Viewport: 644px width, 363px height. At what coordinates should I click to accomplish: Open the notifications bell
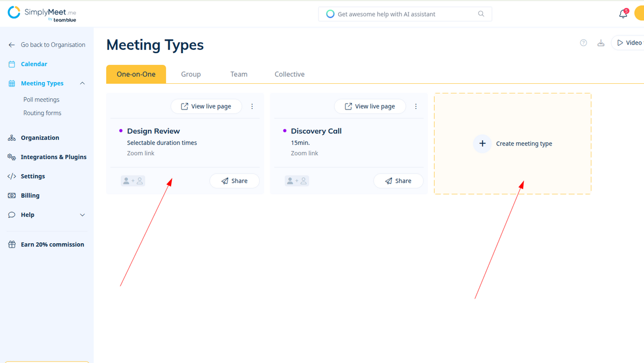(623, 14)
